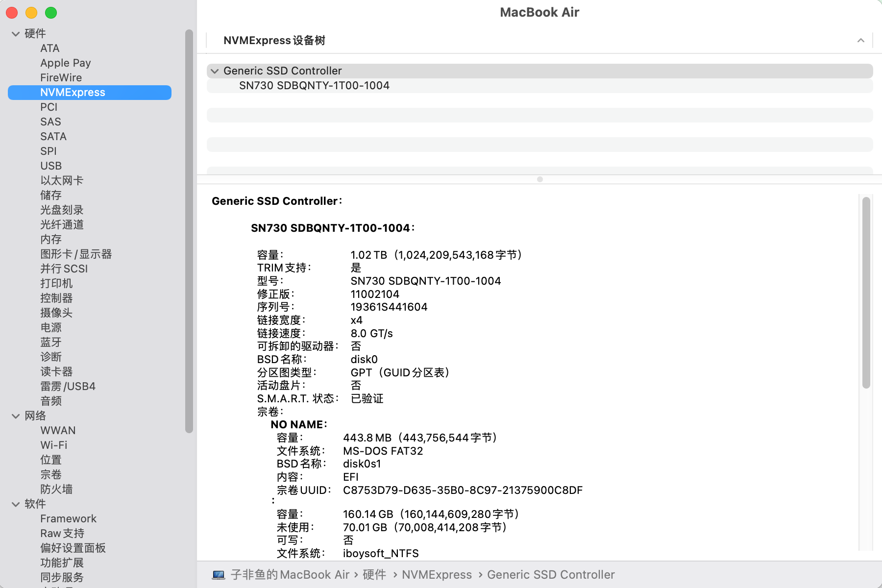Click NVMExpress in the path bar

pyautogui.click(x=437, y=575)
